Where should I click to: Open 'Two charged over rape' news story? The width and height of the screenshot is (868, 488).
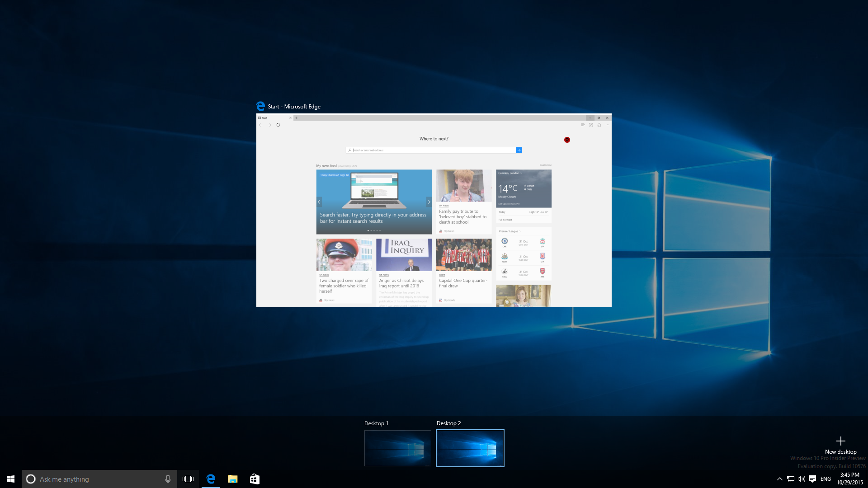tap(344, 271)
